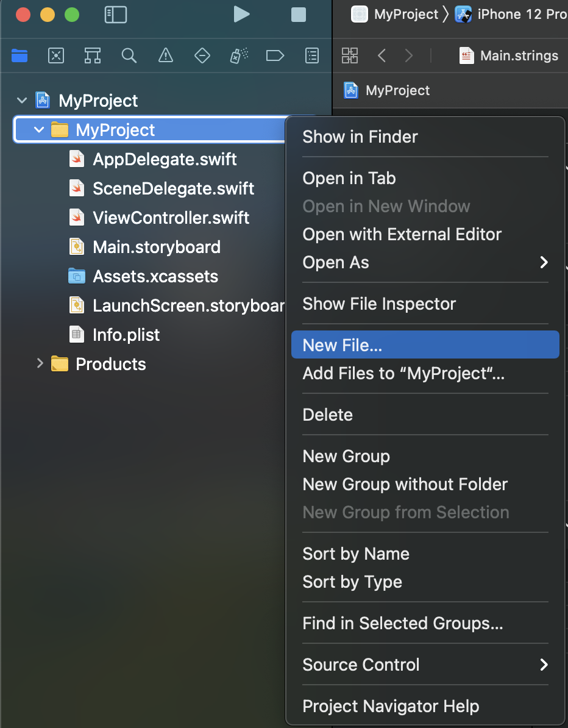568x728 pixels.
Task: Collapse the root MyProject project
Action: click(23, 101)
